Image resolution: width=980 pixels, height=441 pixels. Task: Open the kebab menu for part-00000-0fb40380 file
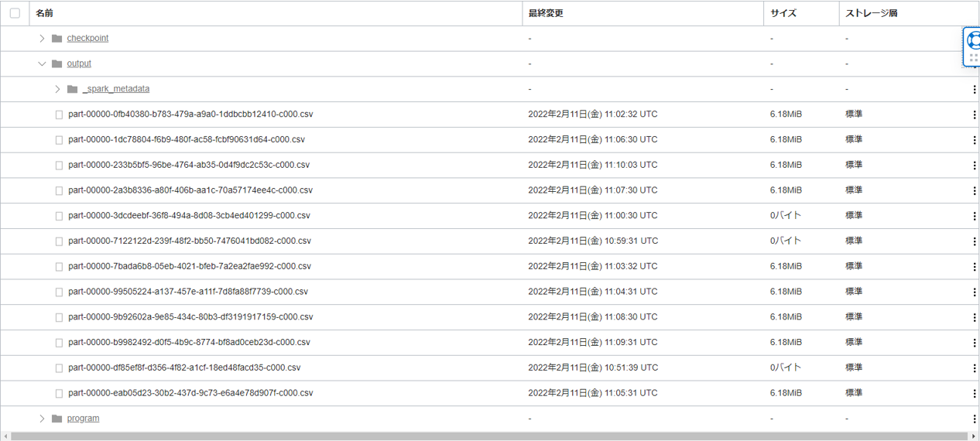pos(974,115)
